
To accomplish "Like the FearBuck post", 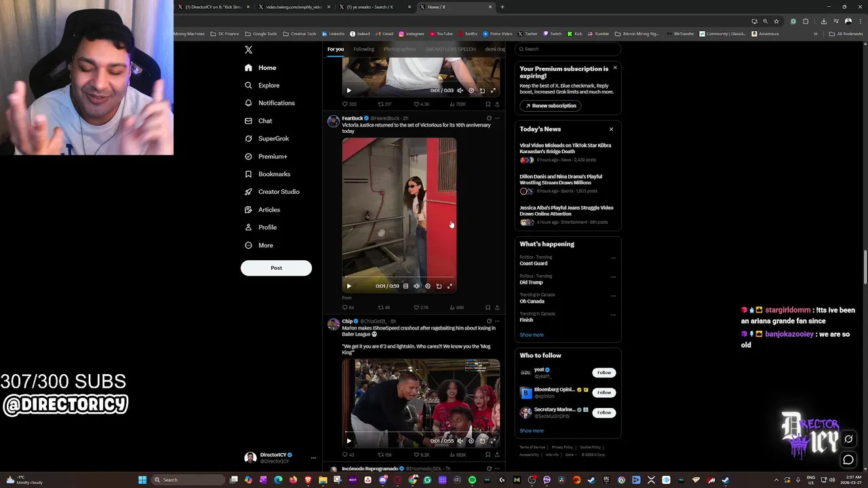I will click(x=421, y=308).
